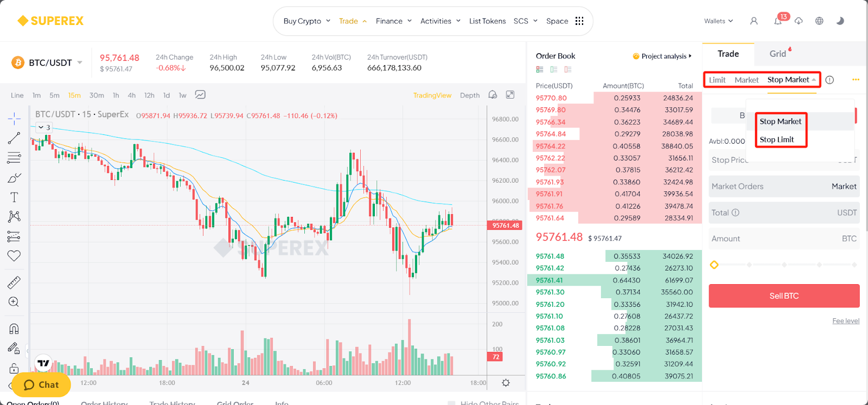Click the Stop Price input field
The image size is (868, 405).
tap(784, 160)
